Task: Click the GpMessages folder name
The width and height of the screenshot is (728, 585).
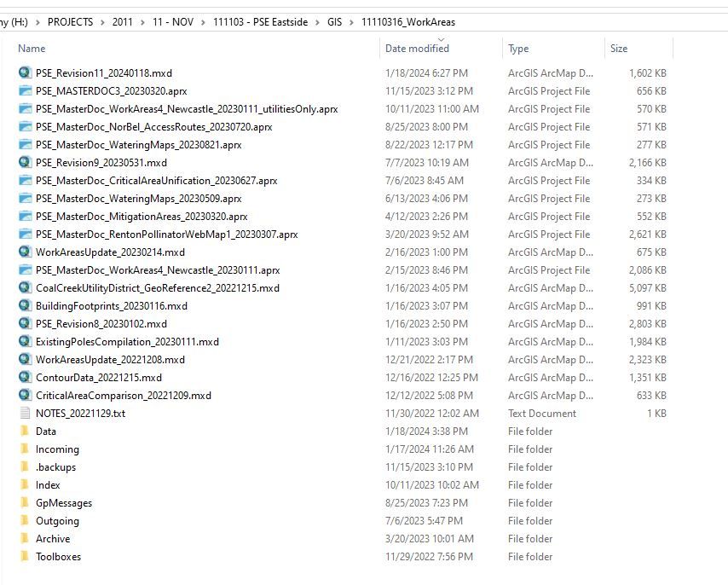Action: (x=64, y=503)
